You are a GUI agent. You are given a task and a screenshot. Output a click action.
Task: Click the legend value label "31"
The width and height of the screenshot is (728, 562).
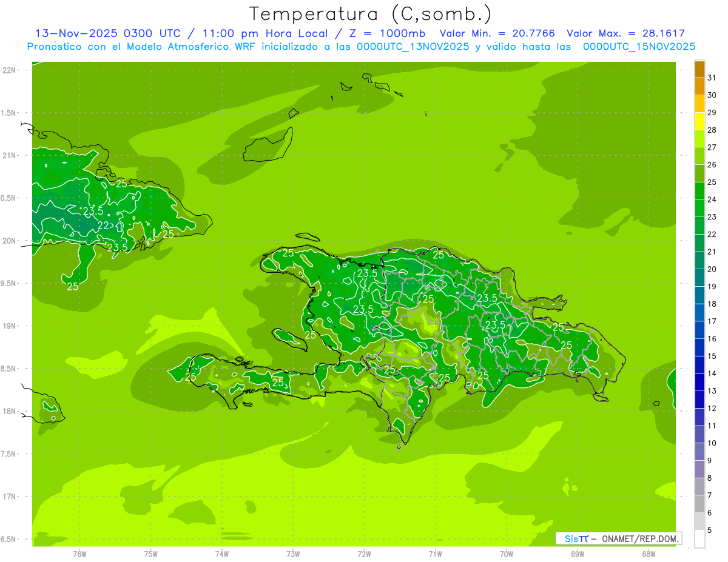pos(712,78)
